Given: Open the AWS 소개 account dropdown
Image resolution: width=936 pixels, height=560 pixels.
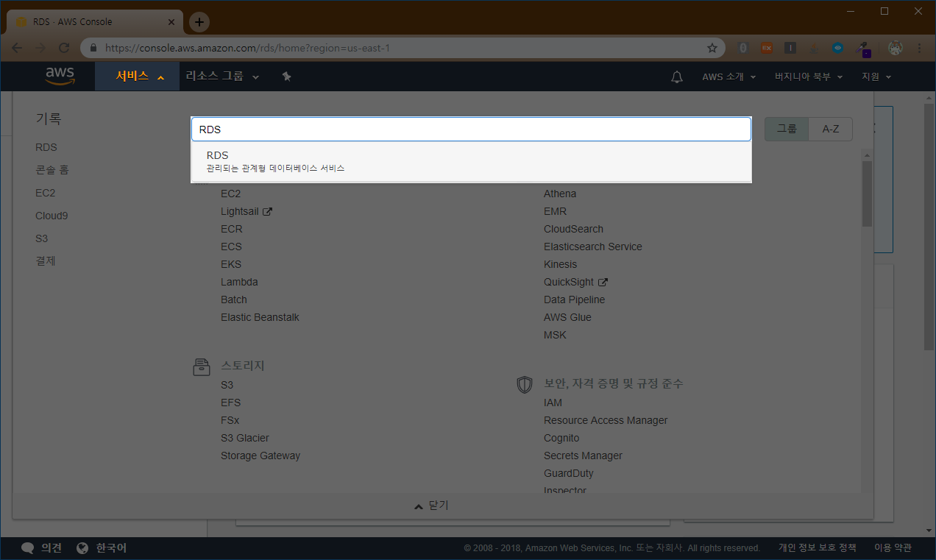Looking at the screenshot, I should pyautogui.click(x=728, y=77).
